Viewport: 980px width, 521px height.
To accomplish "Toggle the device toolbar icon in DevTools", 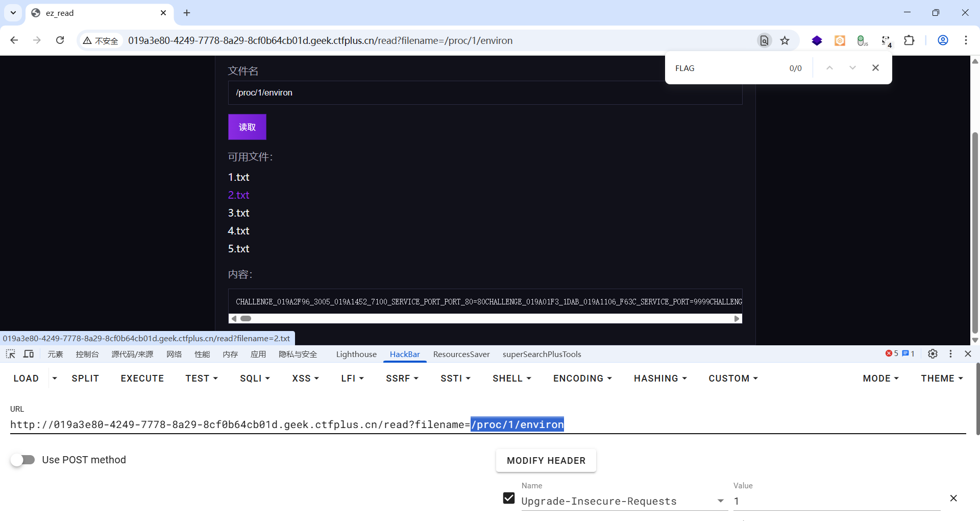I will coord(29,354).
